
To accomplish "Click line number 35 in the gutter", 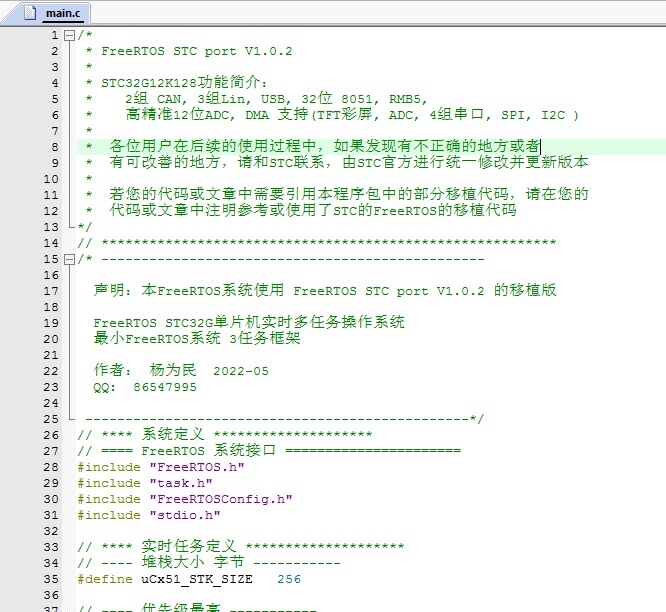I will 51,579.
